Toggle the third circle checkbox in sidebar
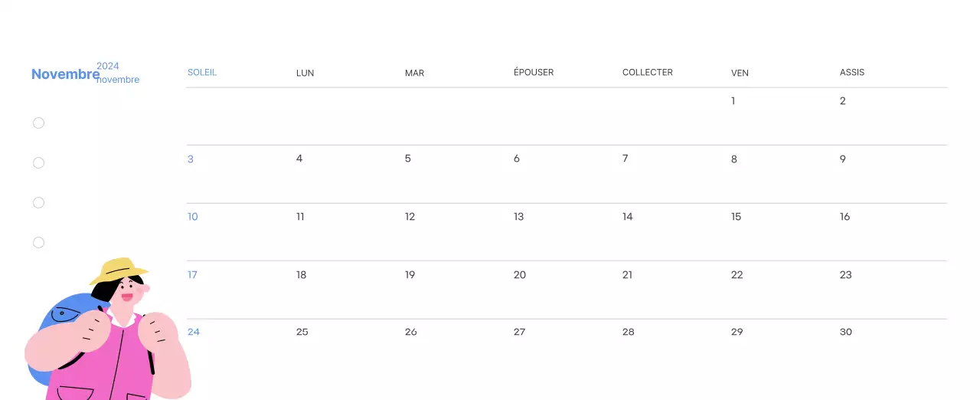The height and width of the screenshot is (400, 980). point(39,202)
